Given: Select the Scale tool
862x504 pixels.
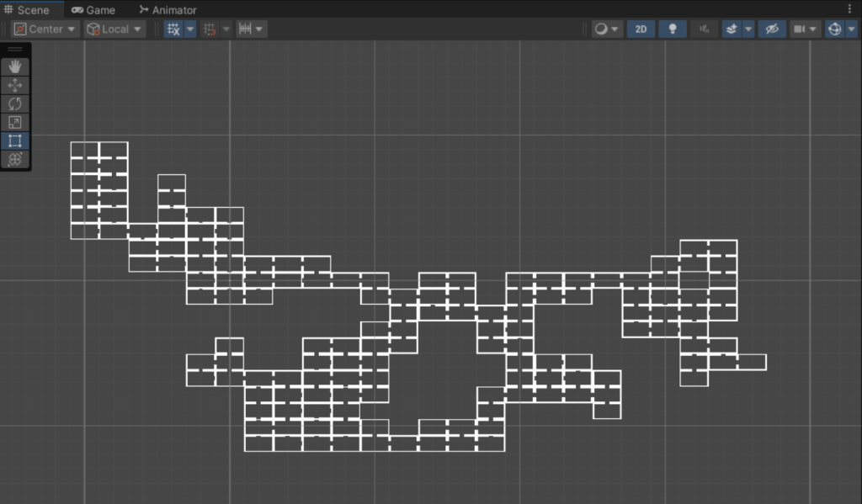Looking at the screenshot, I should 15,122.
